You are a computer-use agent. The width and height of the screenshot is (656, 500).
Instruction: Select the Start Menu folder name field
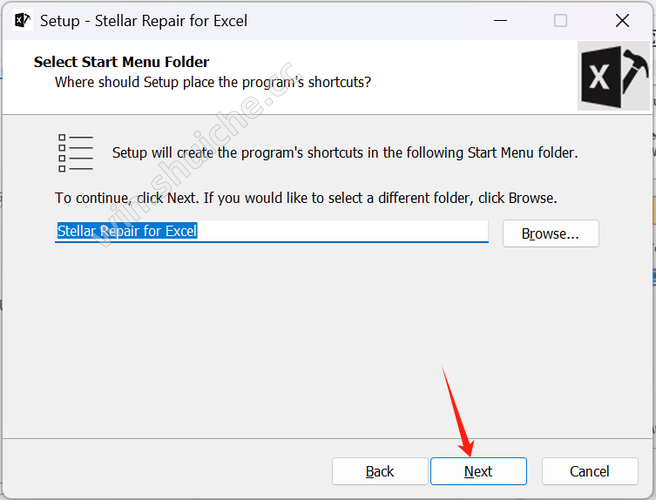272,231
